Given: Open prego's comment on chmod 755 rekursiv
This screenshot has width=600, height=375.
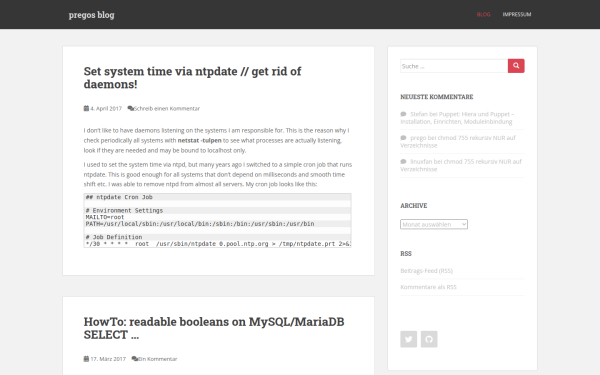Looking at the screenshot, I should 458,142.
